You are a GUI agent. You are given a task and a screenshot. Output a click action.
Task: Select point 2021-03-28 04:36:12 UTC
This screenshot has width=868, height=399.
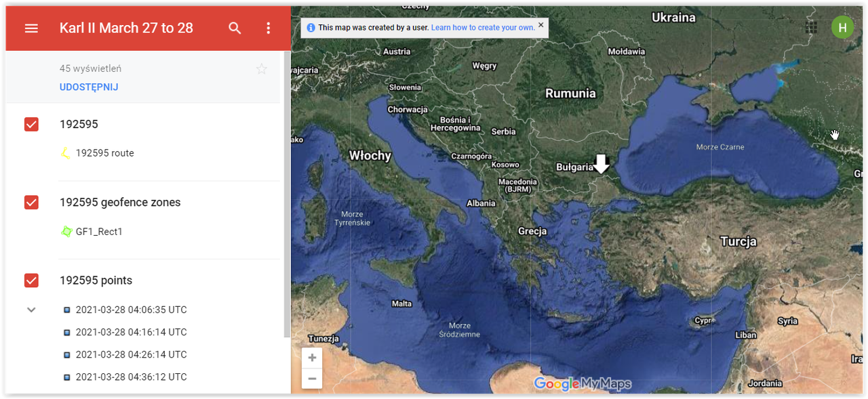132,377
